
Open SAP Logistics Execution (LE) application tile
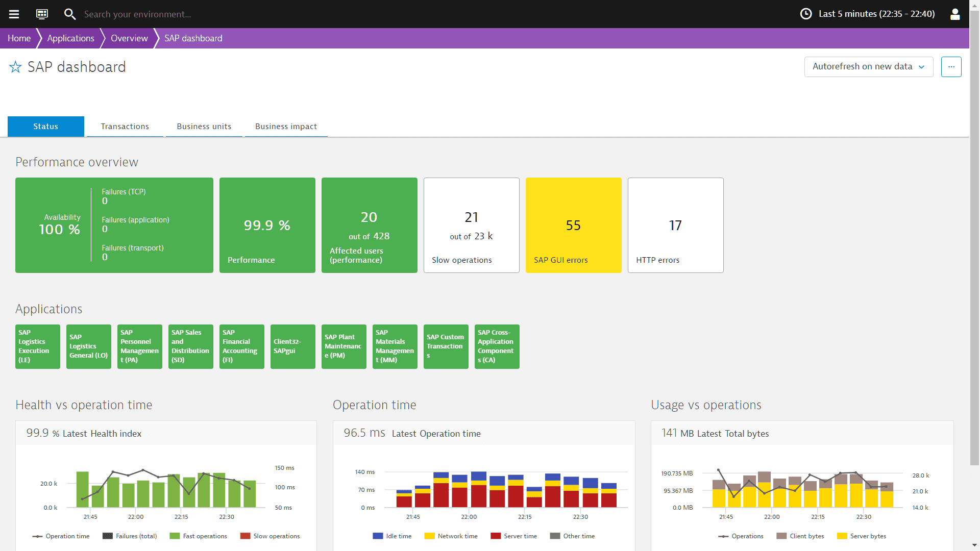point(38,346)
